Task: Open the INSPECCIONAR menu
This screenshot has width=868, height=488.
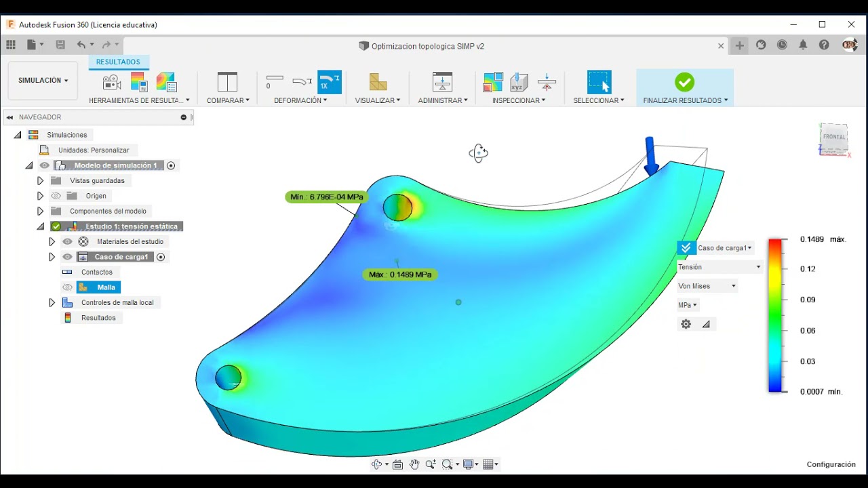Action: point(519,100)
